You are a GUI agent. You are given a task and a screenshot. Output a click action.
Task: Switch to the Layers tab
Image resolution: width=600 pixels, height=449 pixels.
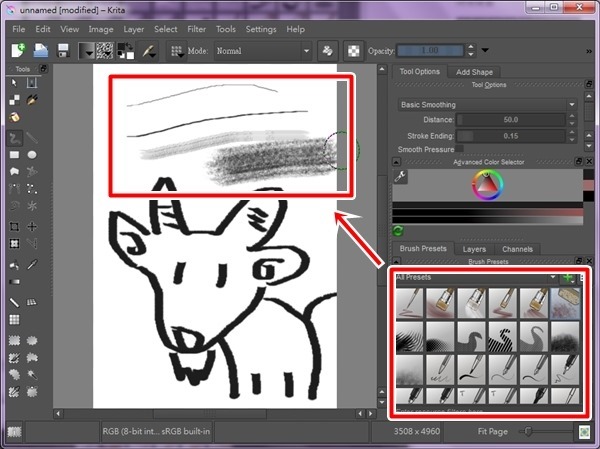point(474,248)
